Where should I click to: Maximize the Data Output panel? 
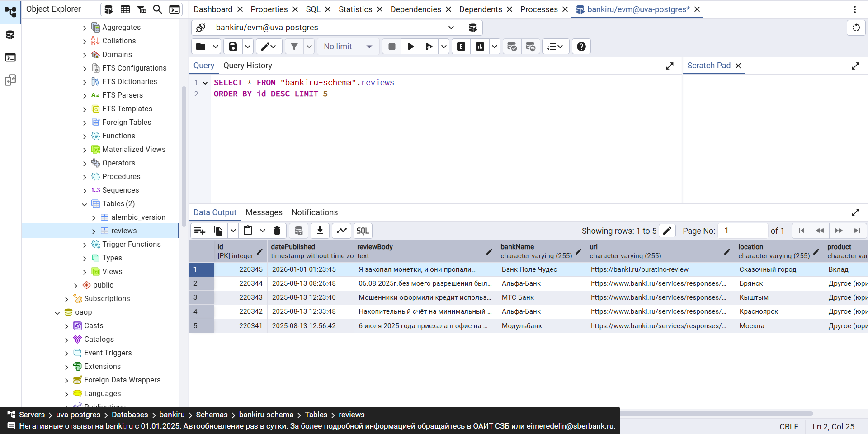855,212
